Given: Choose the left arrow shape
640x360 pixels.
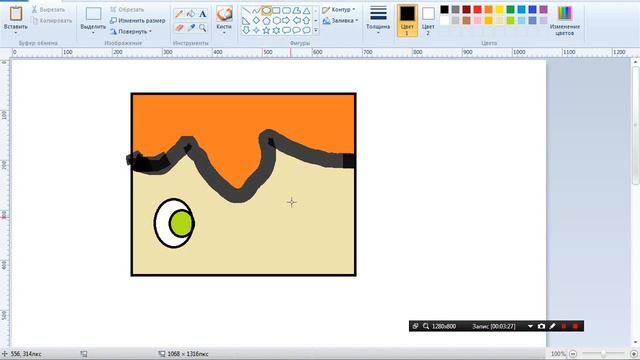Looking at the screenshot, I should pos(296,20).
